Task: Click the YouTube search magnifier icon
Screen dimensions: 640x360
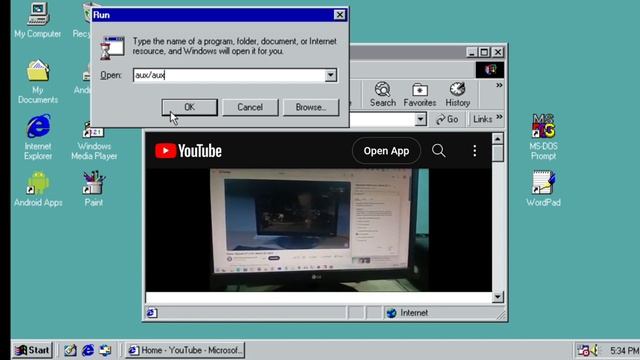Action: point(439,151)
